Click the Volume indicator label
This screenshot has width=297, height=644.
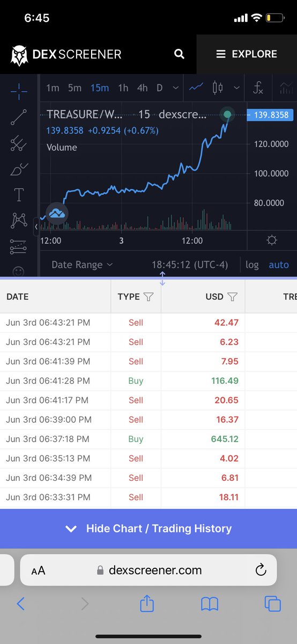[62, 147]
